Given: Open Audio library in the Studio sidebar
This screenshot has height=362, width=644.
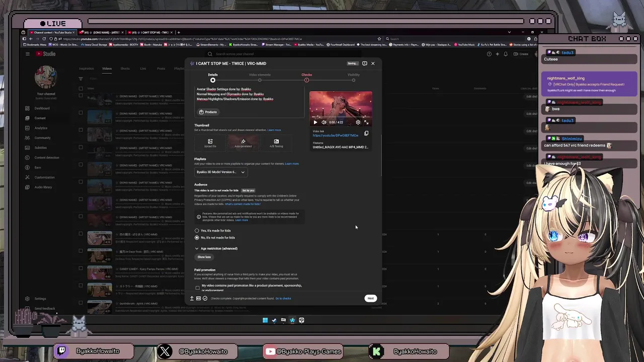Looking at the screenshot, I should pos(43,187).
